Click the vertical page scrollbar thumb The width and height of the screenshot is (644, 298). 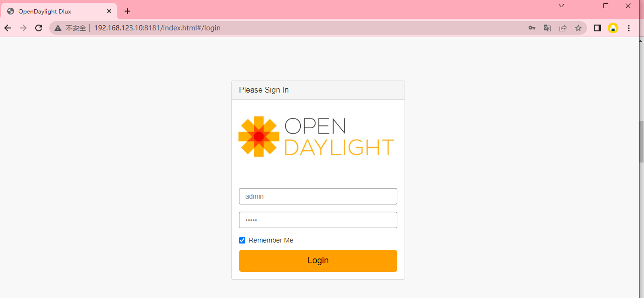click(x=641, y=141)
